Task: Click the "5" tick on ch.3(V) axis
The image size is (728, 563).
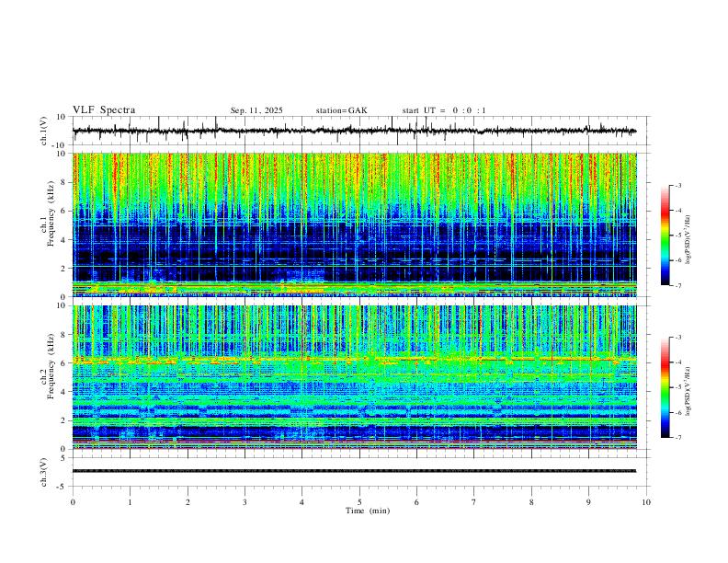Action: [63, 457]
